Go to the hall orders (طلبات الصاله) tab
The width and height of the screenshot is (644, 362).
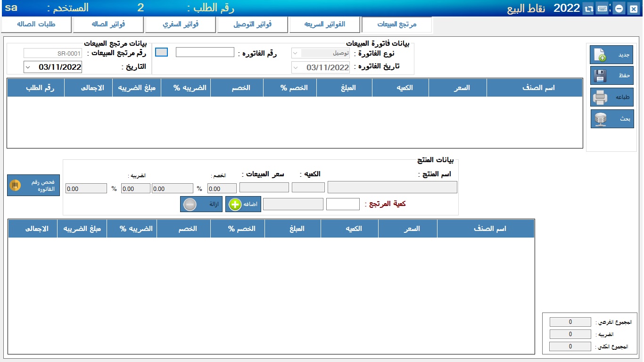click(x=36, y=25)
